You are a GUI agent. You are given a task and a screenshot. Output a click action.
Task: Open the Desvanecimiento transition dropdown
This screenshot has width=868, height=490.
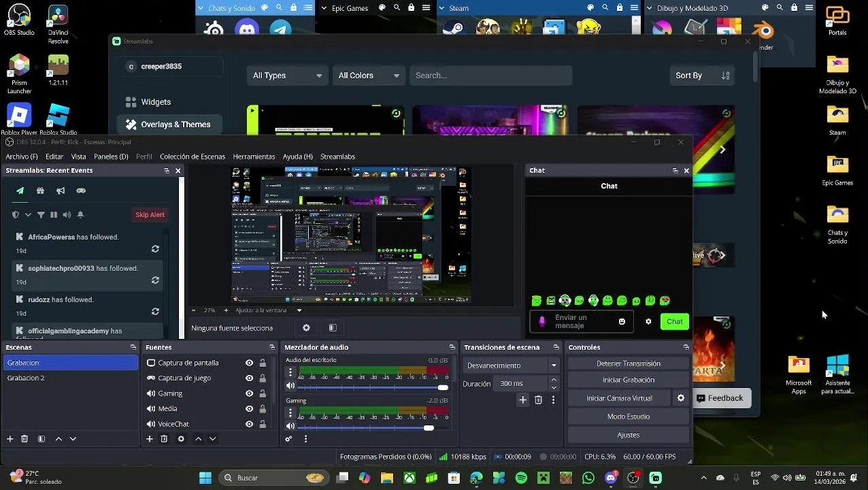point(512,365)
